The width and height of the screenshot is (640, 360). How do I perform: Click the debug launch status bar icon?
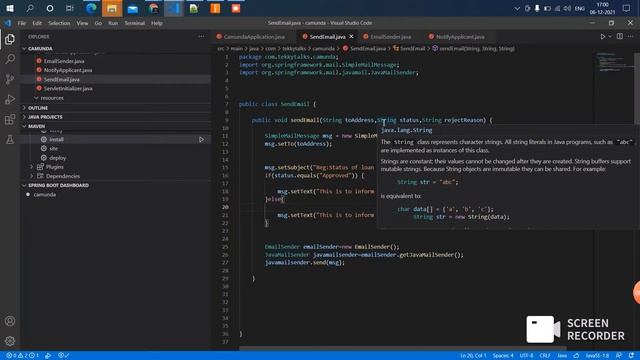48,356
